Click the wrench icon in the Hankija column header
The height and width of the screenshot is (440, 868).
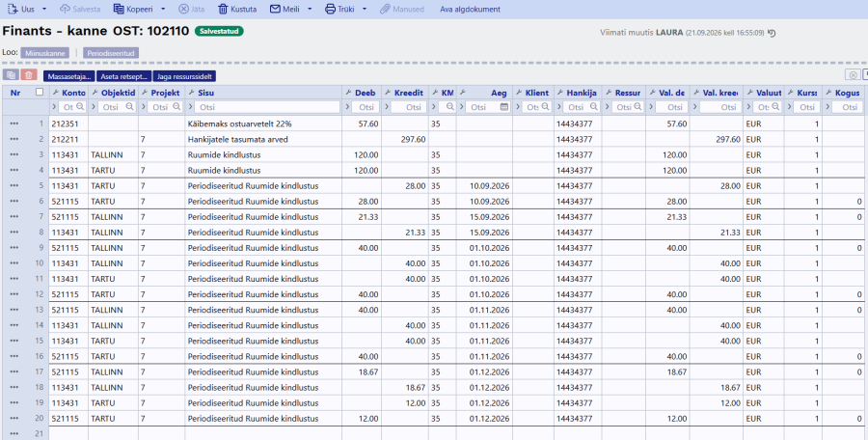[x=560, y=93]
